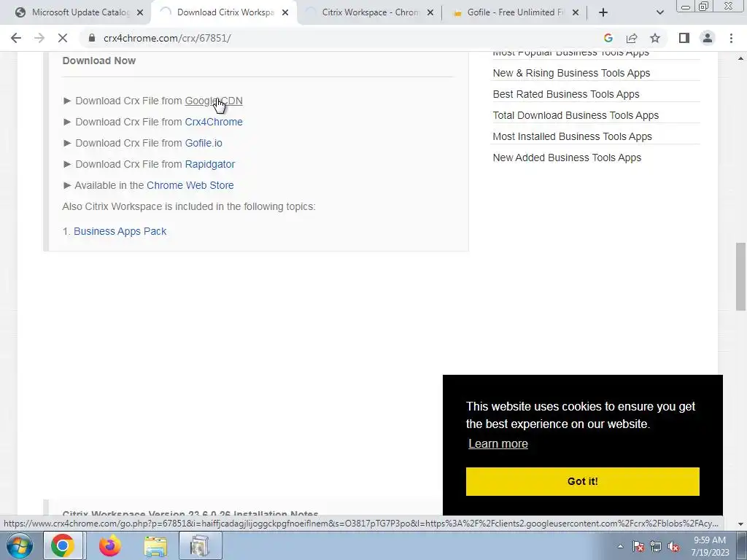Viewport: 747px width, 560px height.
Task: View site info lock icon
Action: tap(92, 38)
